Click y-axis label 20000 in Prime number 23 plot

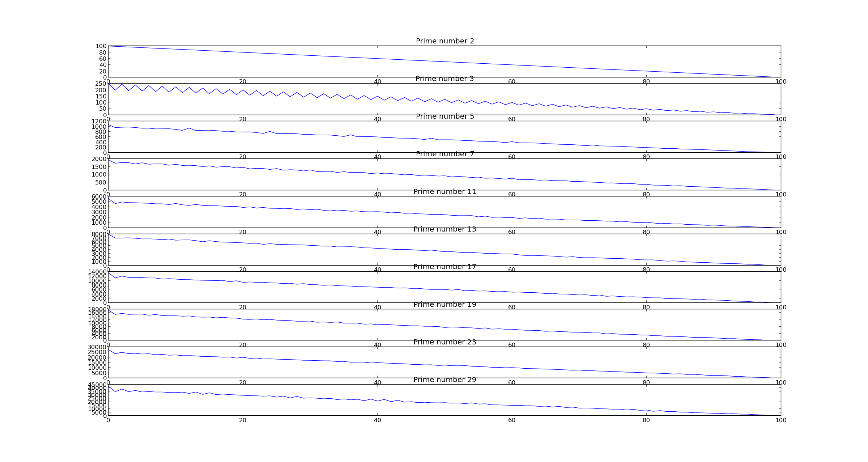[x=98, y=357]
